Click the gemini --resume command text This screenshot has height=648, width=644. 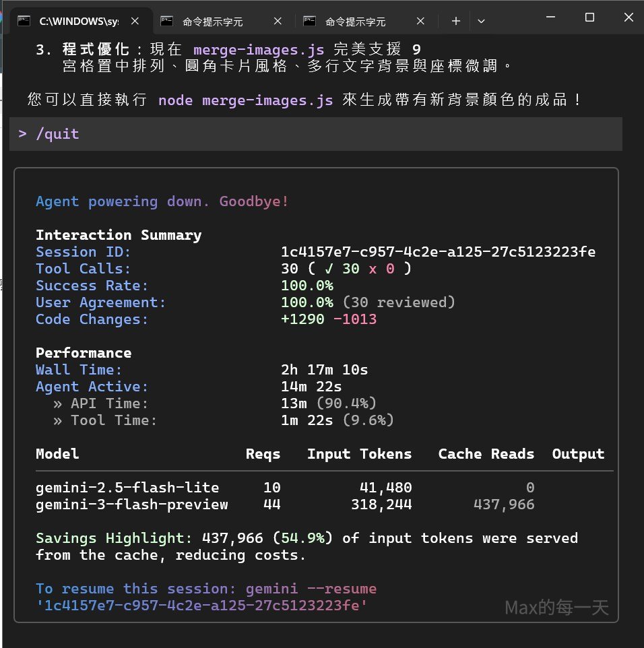coord(311,589)
